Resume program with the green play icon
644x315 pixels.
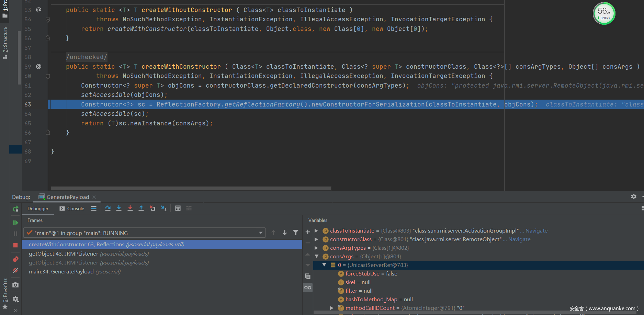15,223
